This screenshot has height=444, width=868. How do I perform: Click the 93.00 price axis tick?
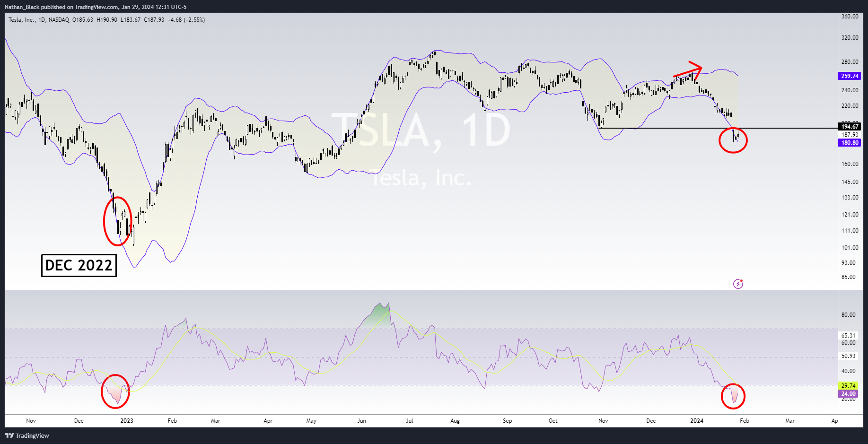[848, 263]
